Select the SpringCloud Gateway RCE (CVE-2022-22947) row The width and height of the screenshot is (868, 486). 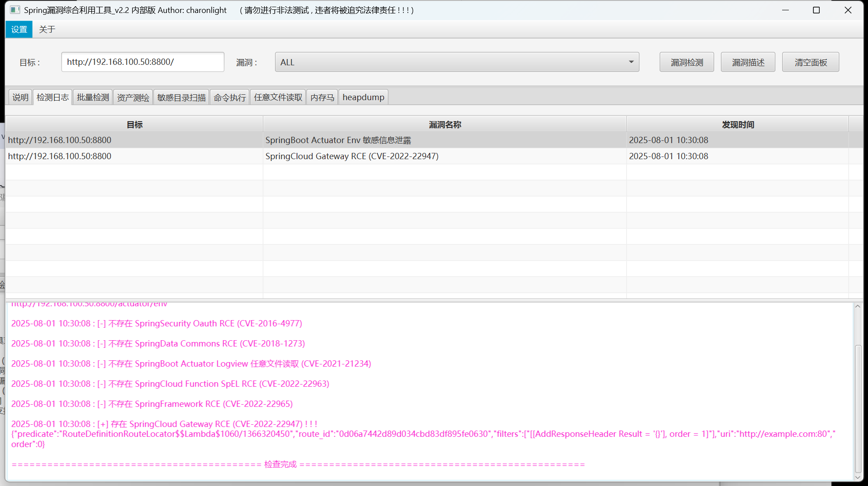coord(434,156)
